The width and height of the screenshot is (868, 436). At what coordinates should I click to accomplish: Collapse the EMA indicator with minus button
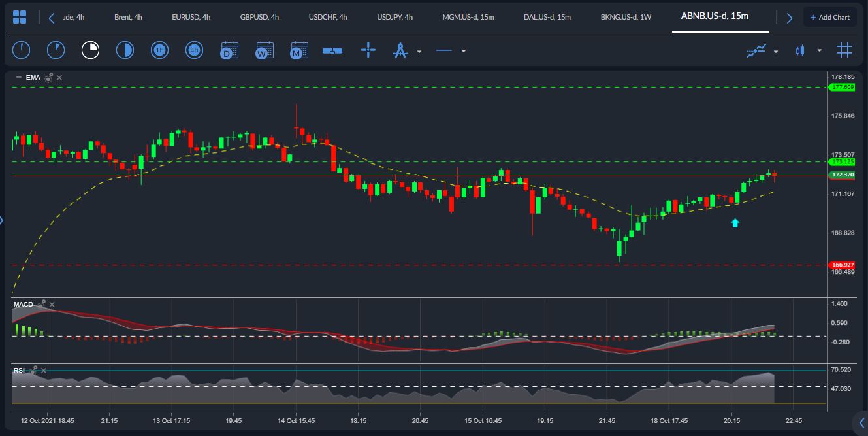coord(18,77)
